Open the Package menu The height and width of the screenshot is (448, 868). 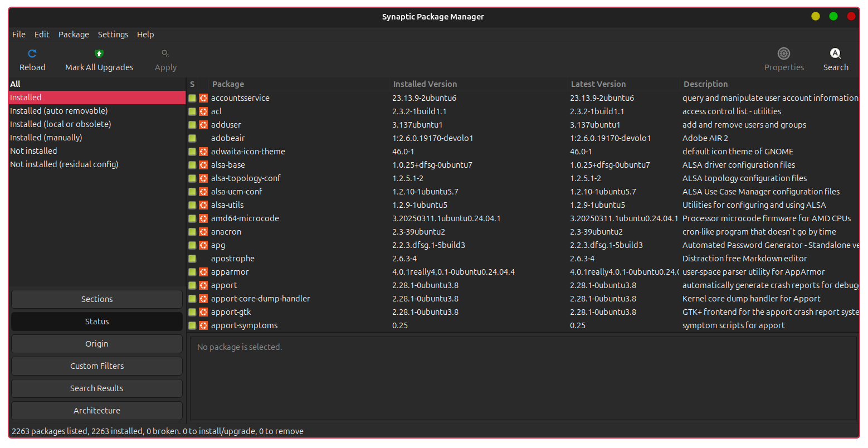point(74,35)
